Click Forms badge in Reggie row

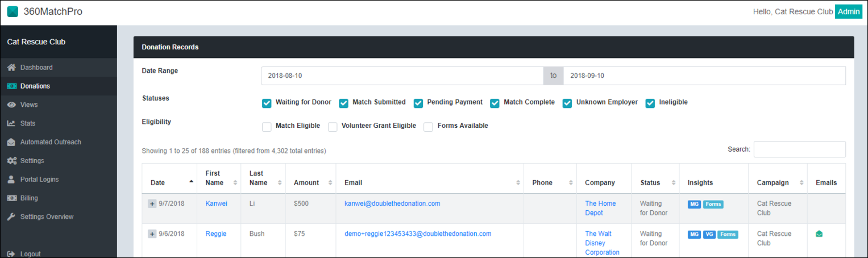click(x=728, y=234)
